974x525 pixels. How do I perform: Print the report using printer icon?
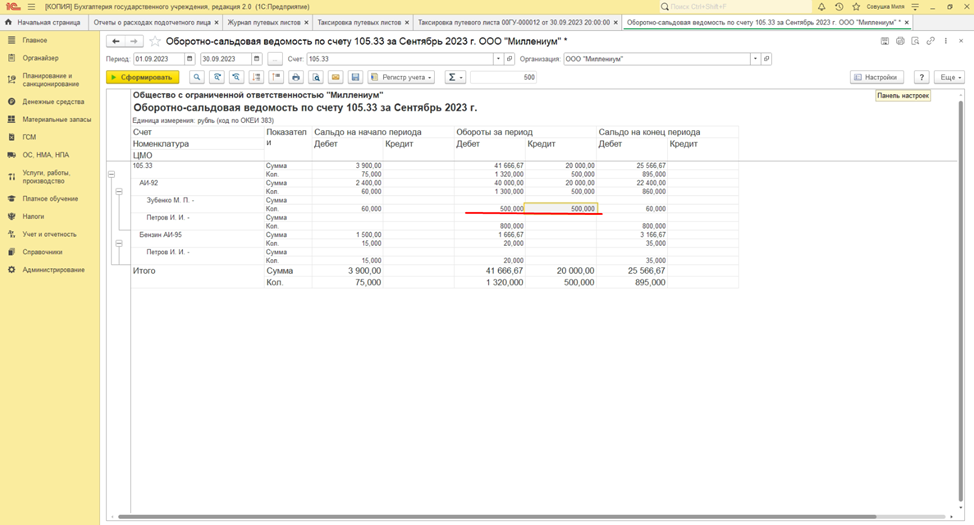(296, 77)
